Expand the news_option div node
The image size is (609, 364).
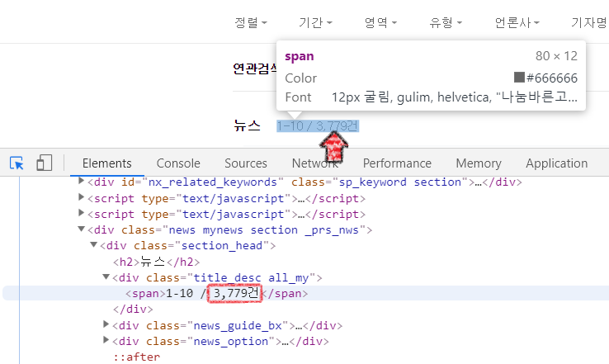tap(106, 340)
